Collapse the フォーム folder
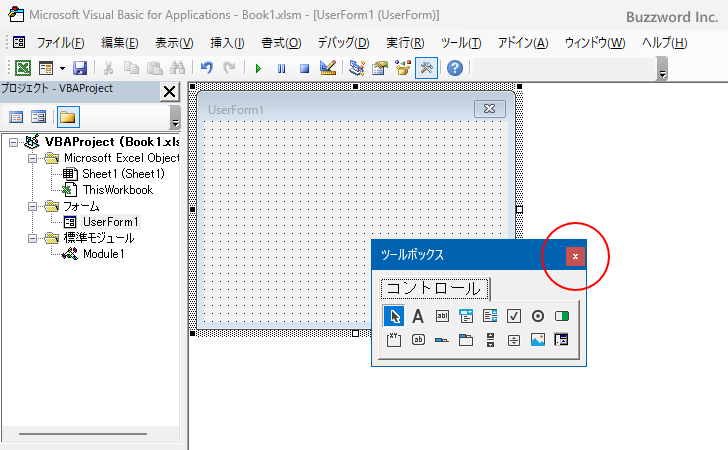Viewport: 728px width, 450px height. point(32,207)
